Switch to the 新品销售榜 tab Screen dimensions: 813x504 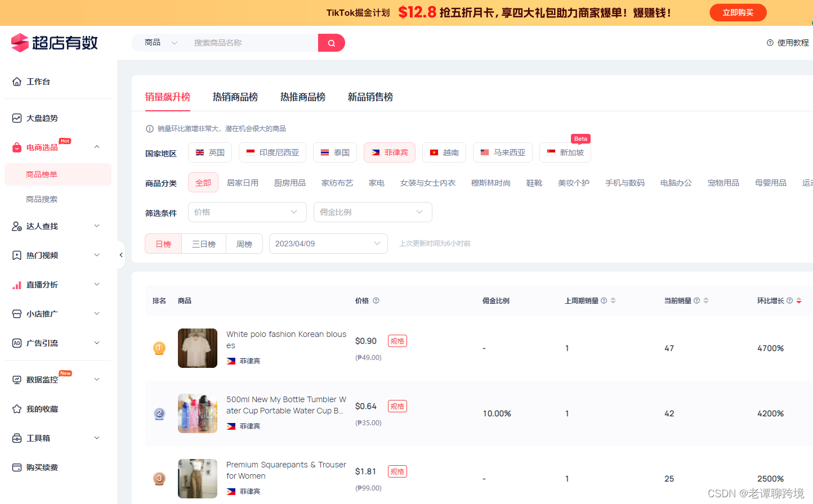click(370, 97)
